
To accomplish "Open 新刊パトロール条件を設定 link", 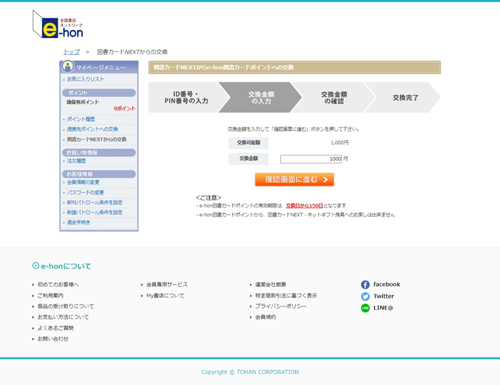I will click(x=94, y=202).
